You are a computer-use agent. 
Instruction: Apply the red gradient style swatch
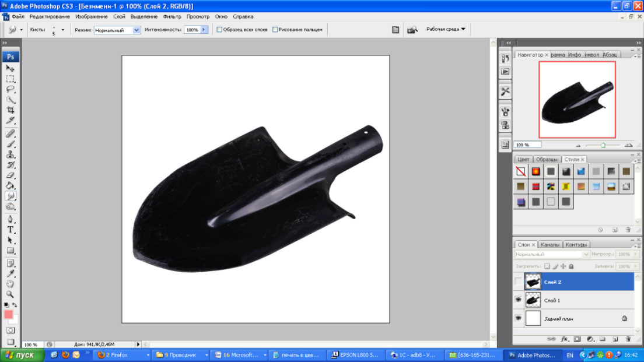click(x=535, y=187)
